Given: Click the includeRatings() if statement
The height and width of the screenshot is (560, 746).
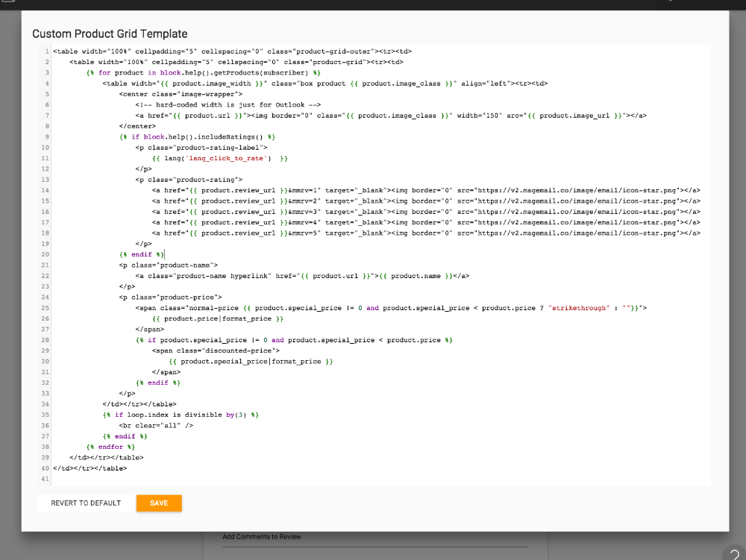Looking at the screenshot, I should point(198,137).
